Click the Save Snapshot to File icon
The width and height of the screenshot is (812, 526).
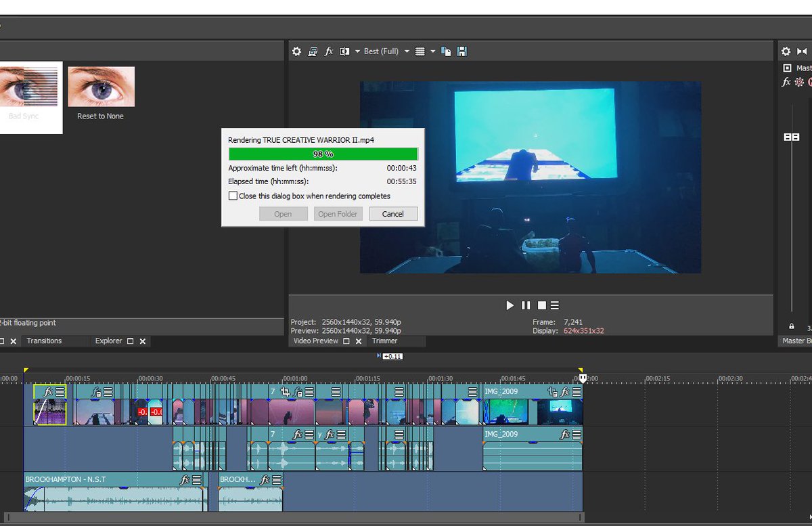(x=463, y=51)
